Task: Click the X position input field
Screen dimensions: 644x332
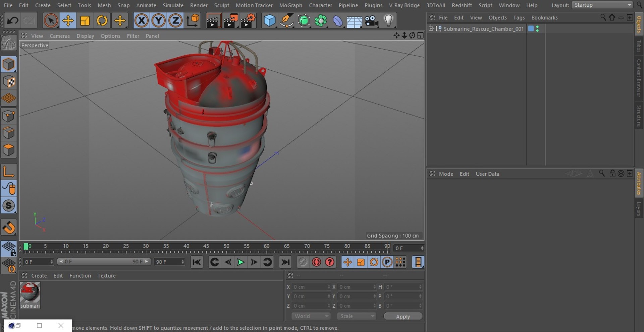Action: pyautogui.click(x=311, y=287)
